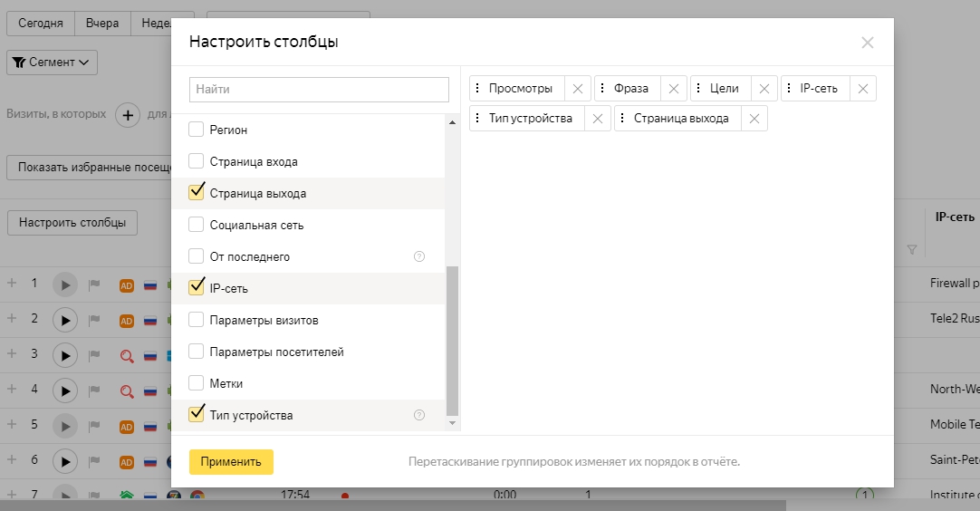Remove the Тип устройства chip

click(x=597, y=119)
